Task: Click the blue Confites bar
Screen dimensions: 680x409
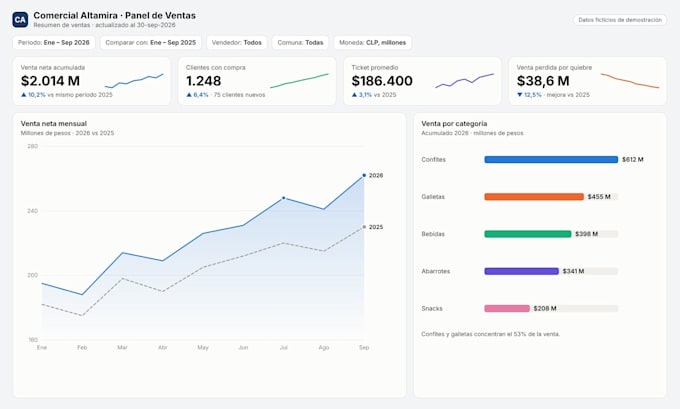Action: click(x=551, y=160)
